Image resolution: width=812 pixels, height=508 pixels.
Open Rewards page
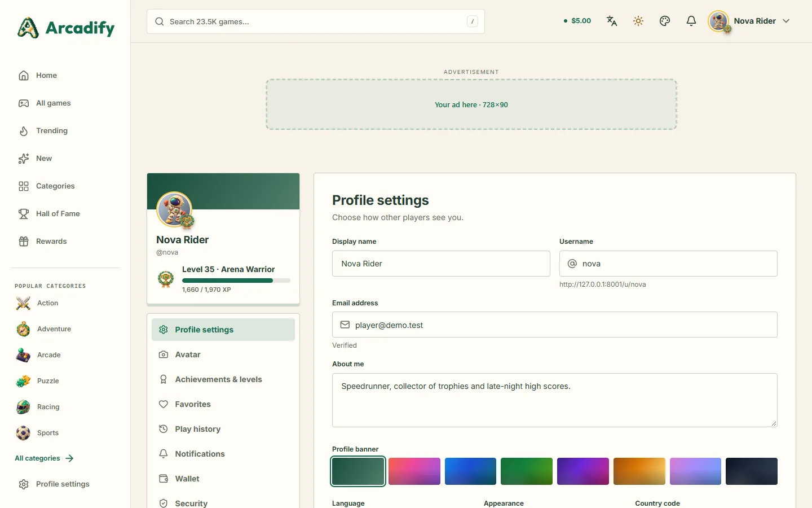point(65,242)
